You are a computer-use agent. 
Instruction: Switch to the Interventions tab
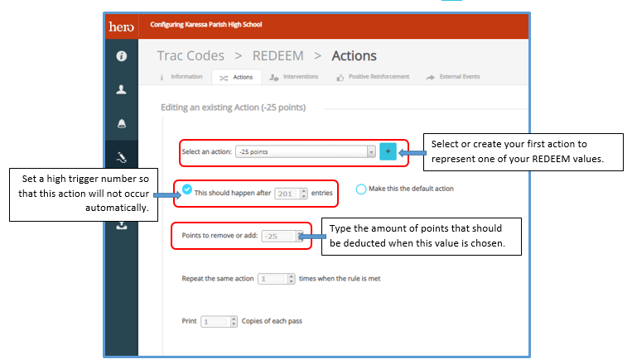(294, 77)
